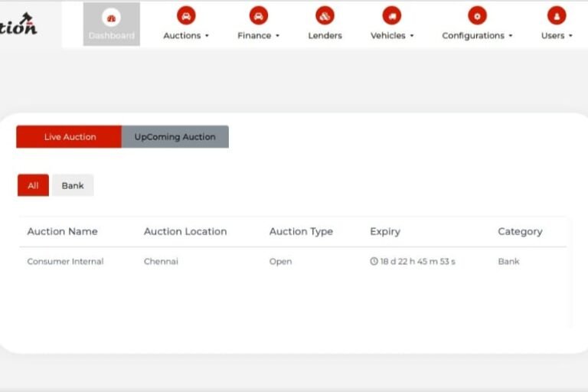The width and height of the screenshot is (588, 392).
Task: Click the clock icon beside expiry time
Action: 374,261
